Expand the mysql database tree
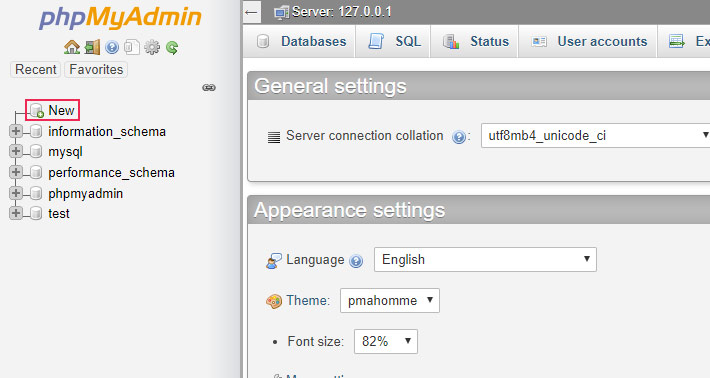 coord(16,151)
